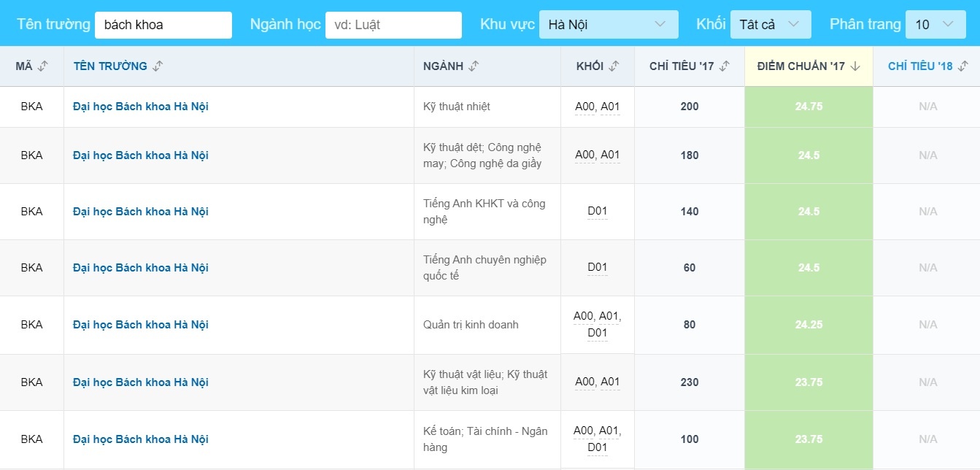Open the Khu vực Hà Nội dropdown

click(608, 25)
